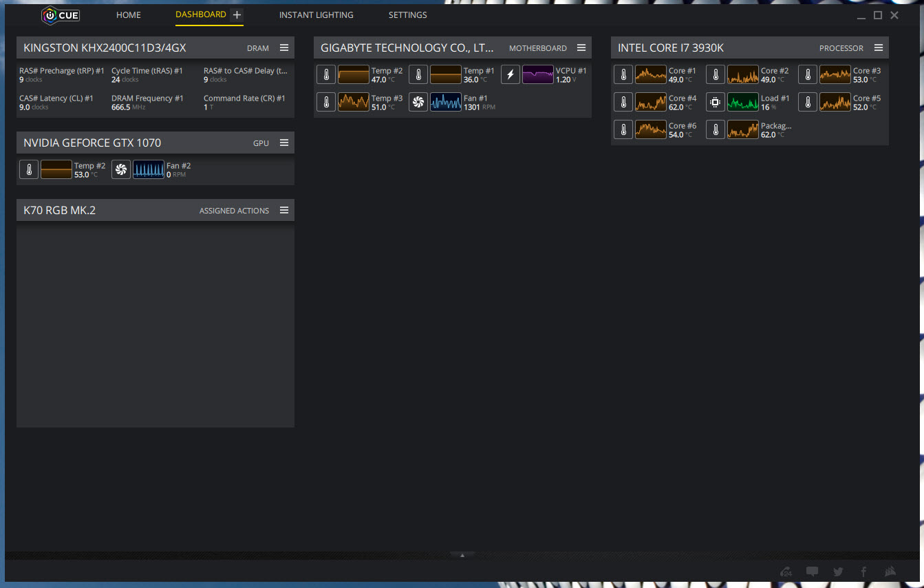Click the CPU Load #1 chip icon

click(x=716, y=102)
